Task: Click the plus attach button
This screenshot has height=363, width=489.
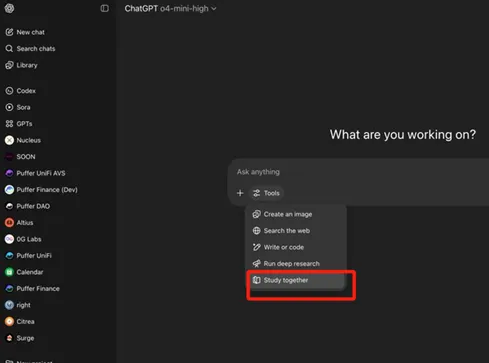Action: (240, 193)
